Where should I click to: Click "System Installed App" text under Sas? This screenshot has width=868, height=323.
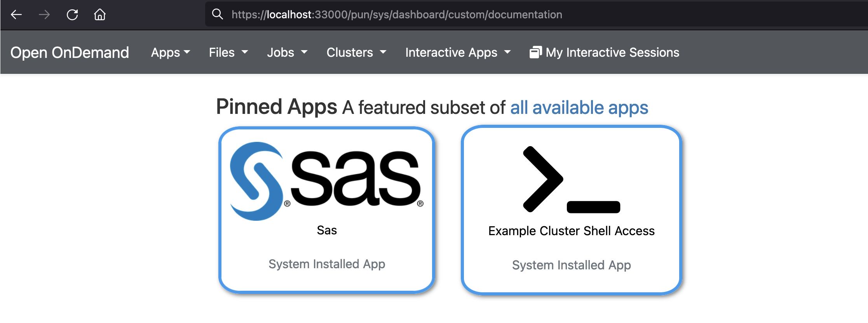(327, 264)
